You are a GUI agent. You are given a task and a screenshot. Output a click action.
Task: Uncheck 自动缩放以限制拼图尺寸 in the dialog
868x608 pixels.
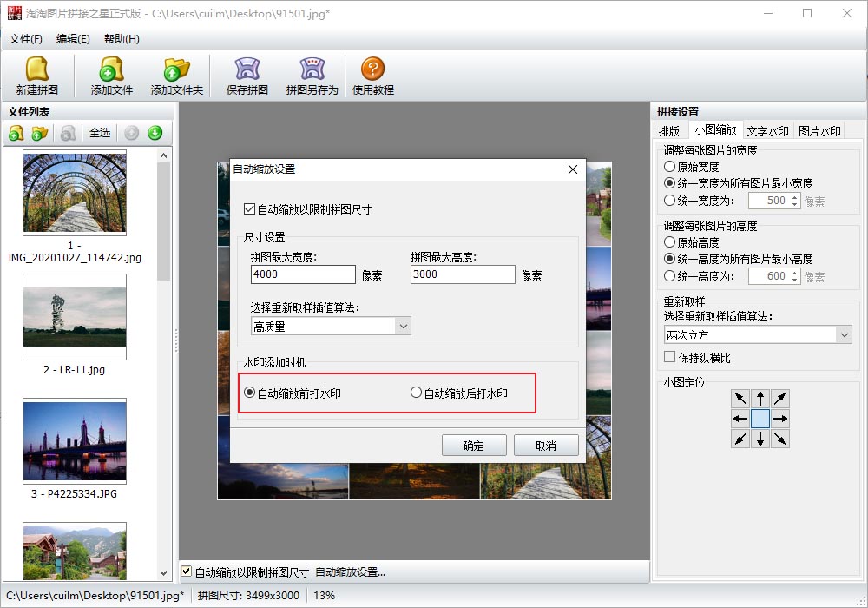click(250, 209)
